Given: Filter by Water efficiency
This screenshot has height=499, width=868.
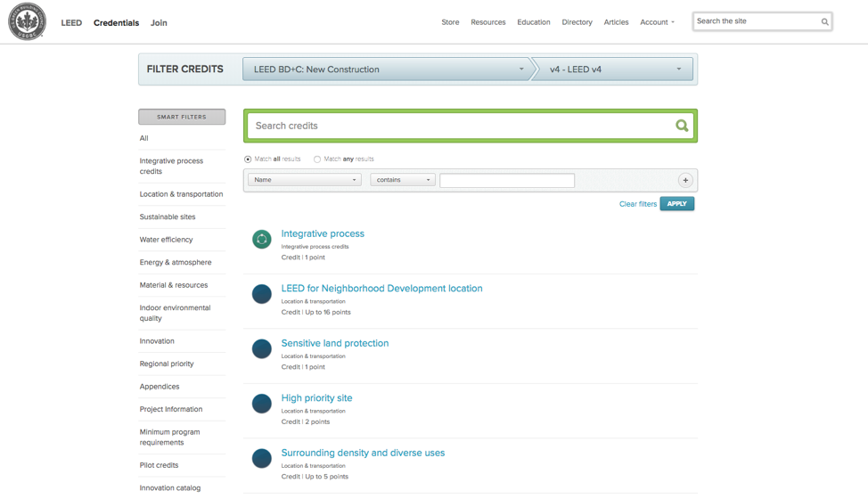Looking at the screenshot, I should [166, 240].
